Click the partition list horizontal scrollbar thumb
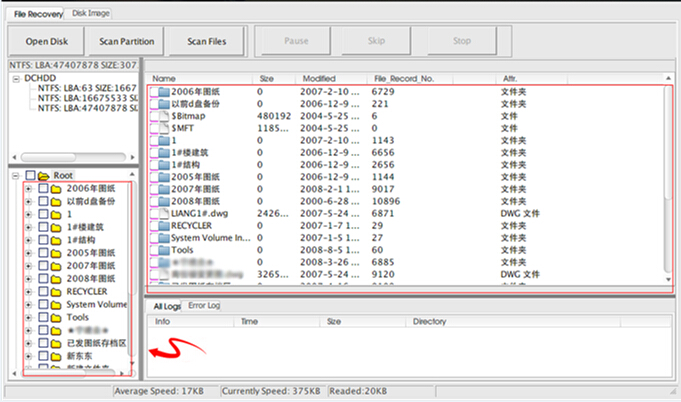The image size is (681, 402). [48, 157]
